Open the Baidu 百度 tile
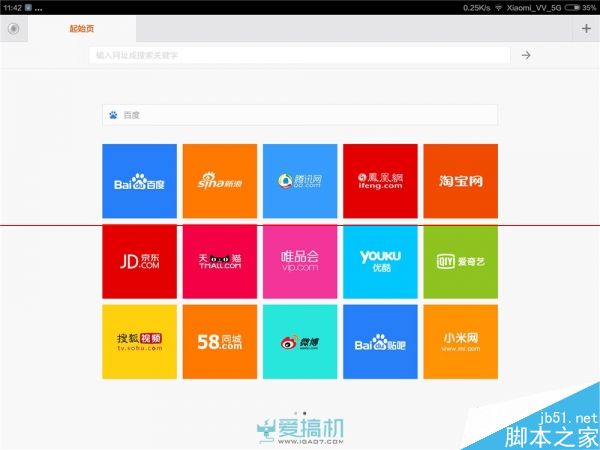 [139, 181]
